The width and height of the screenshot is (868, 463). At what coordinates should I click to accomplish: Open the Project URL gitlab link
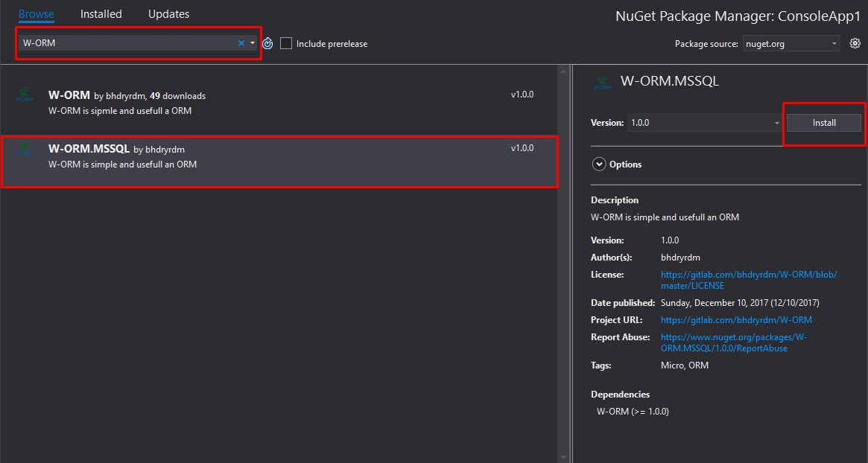pos(736,320)
